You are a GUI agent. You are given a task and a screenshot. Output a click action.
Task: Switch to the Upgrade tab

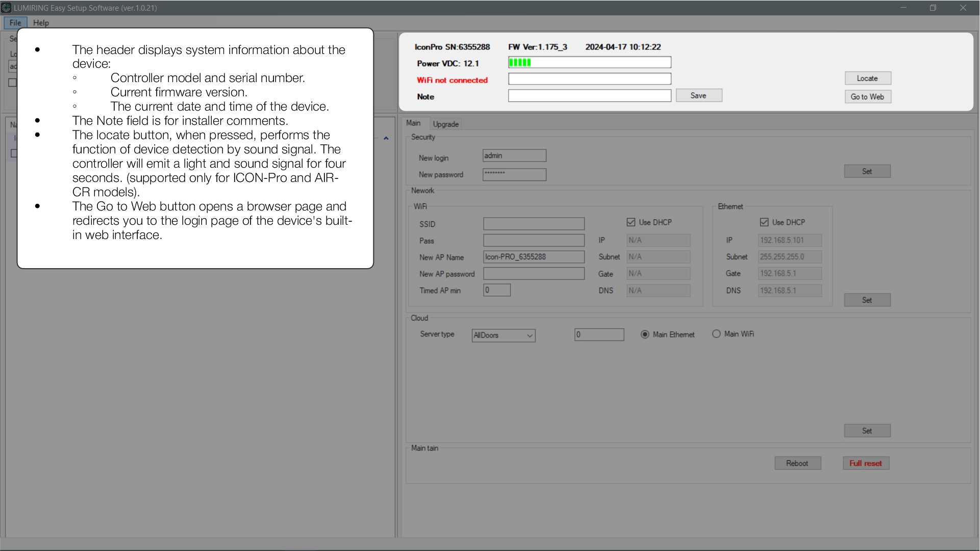[445, 124]
